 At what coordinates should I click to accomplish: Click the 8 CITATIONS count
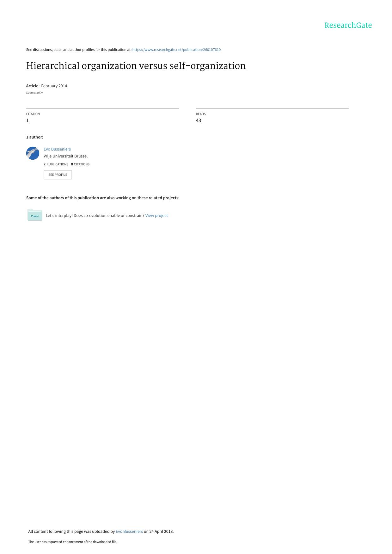80,164
